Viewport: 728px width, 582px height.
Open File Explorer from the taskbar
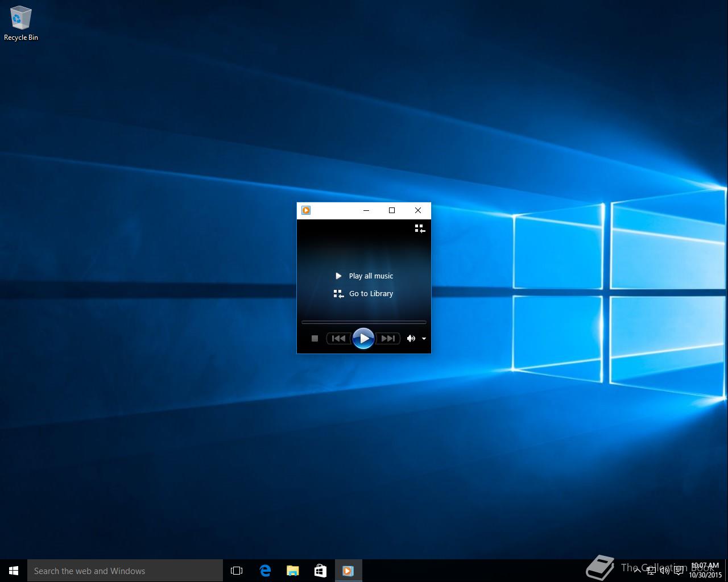tap(292, 571)
